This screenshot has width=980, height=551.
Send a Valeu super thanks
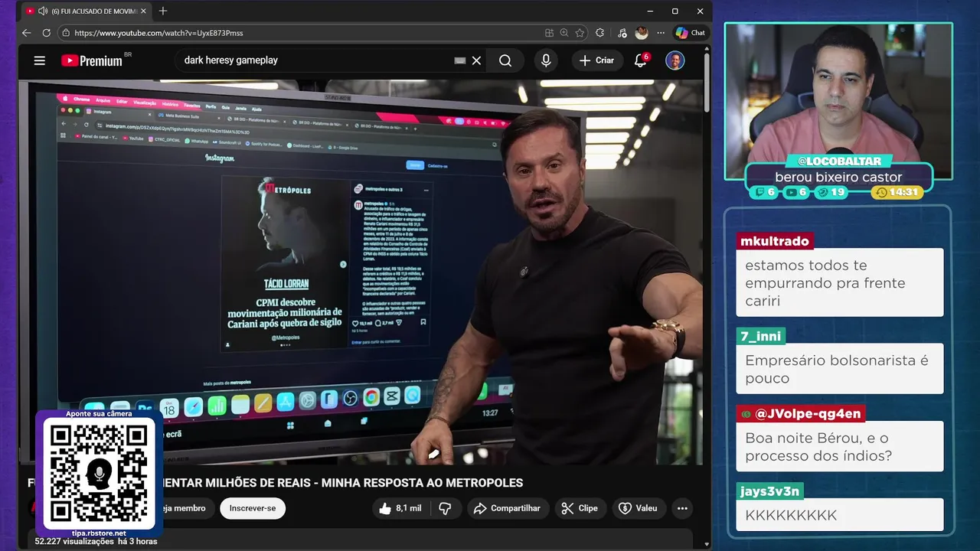(x=639, y=508)
